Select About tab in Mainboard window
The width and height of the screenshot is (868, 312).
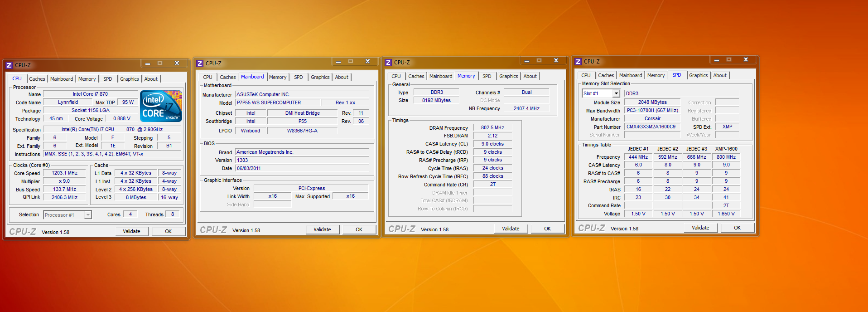[342, 77]
